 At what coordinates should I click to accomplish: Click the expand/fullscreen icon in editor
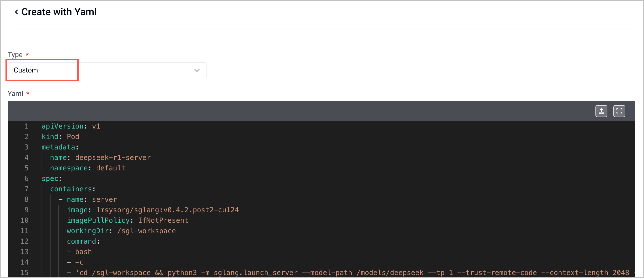point(620,111)
